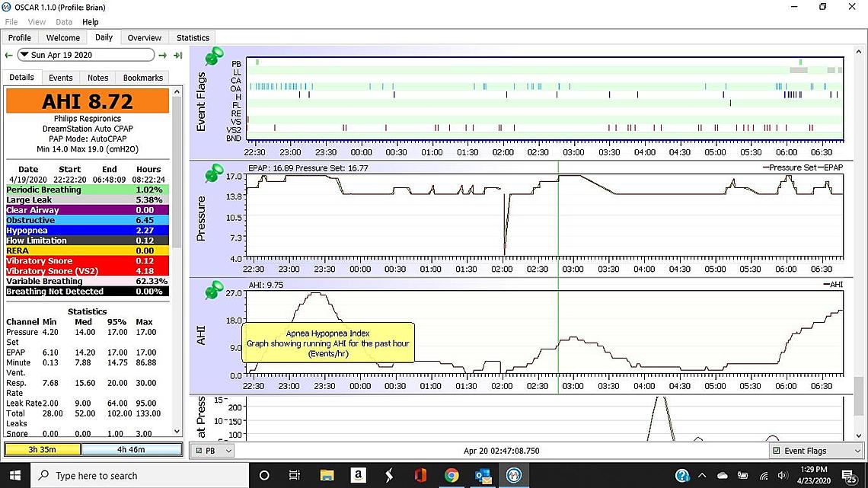Click the graph area scroll up arrow
The width and height of the screenshot is (868, 488).
coord(859,52)
